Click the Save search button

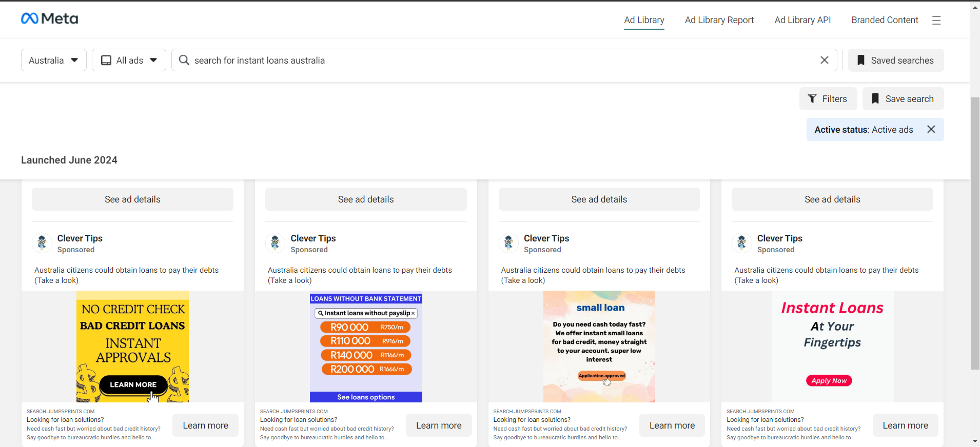coord(903,98)
